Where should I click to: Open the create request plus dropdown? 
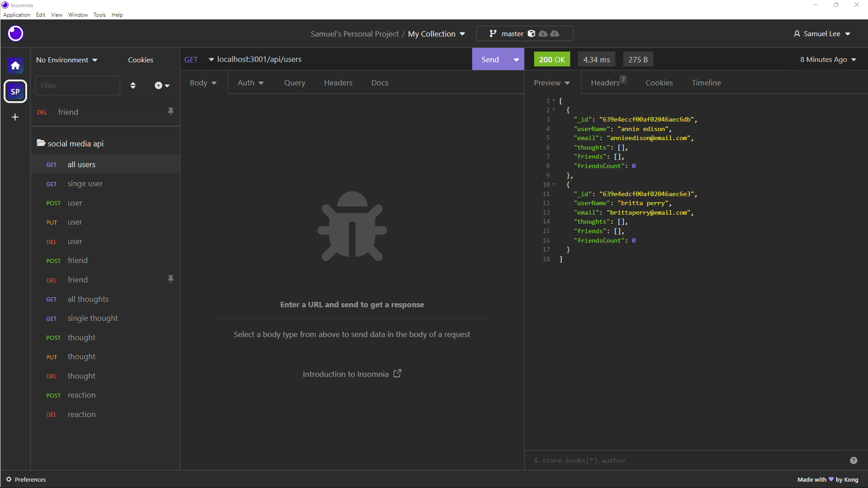[162, 85]
